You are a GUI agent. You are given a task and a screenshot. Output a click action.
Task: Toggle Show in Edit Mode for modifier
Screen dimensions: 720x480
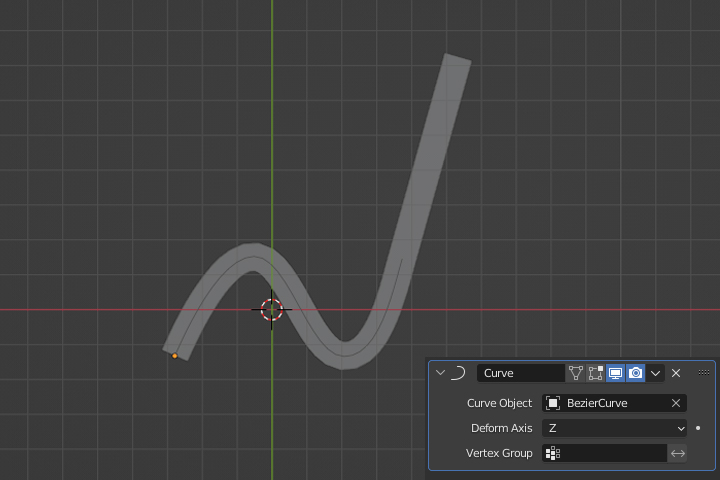pyautogui.click(x=596, y=373)
